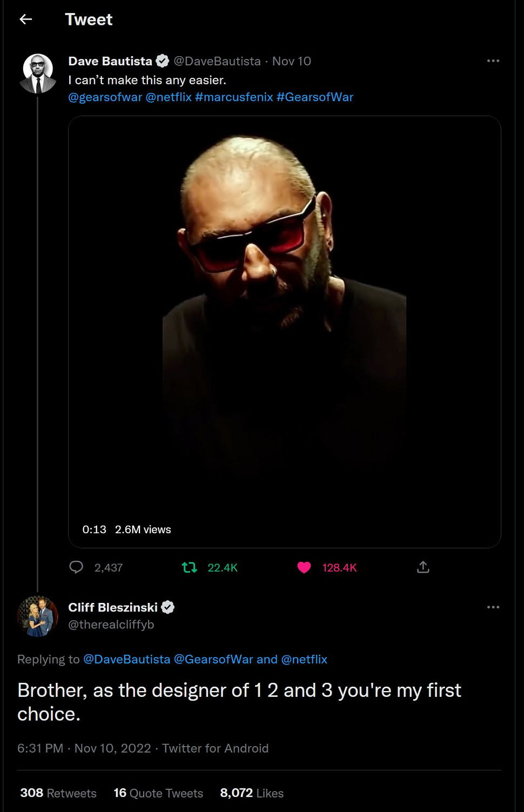Click the @DaveBautista link in Replying to
The height and width of the screenshot is (812, 524).
point(126,659)
